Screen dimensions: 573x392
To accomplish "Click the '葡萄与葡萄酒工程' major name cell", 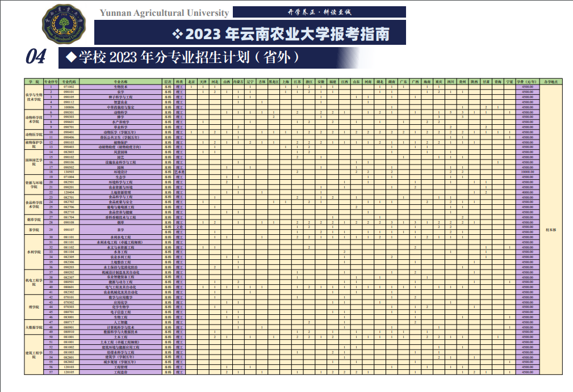I will (120, 207).
